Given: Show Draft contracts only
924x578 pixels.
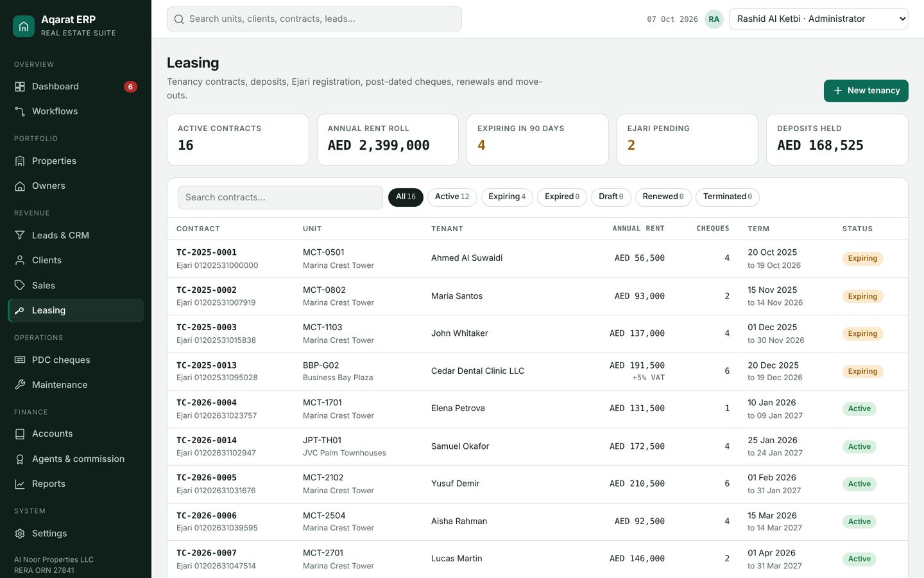Looking at the screenshot, I should [611, 197].
